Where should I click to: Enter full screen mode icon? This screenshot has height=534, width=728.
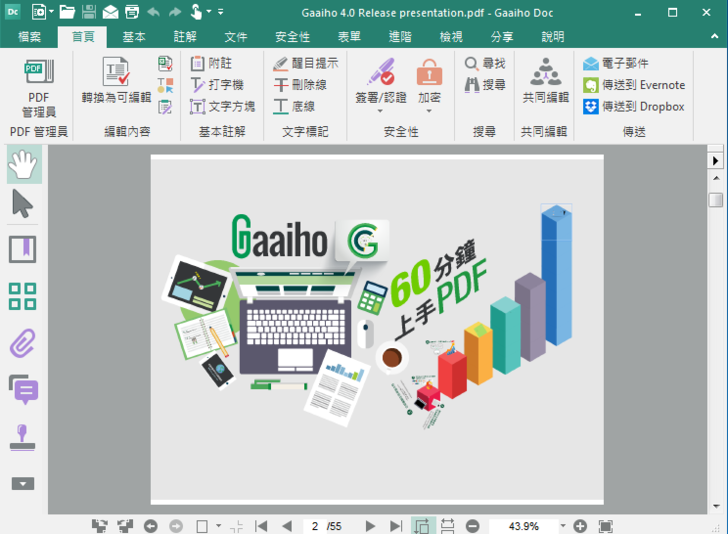point(605,526)
